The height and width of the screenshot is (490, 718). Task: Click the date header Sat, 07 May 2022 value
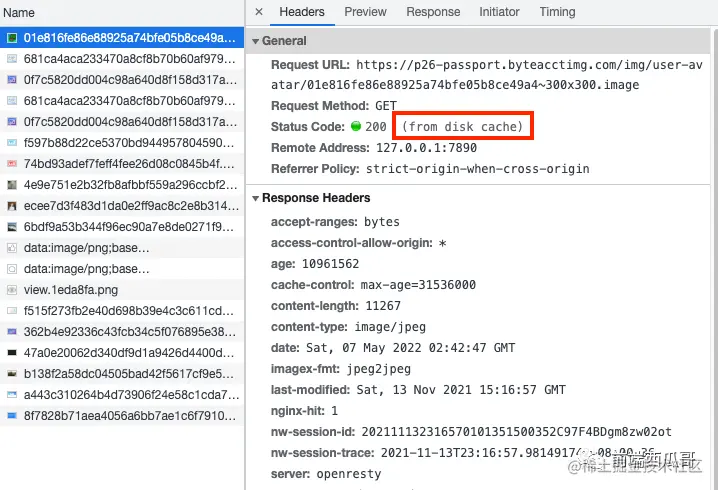pyautogui.click(x=410, y=348)
